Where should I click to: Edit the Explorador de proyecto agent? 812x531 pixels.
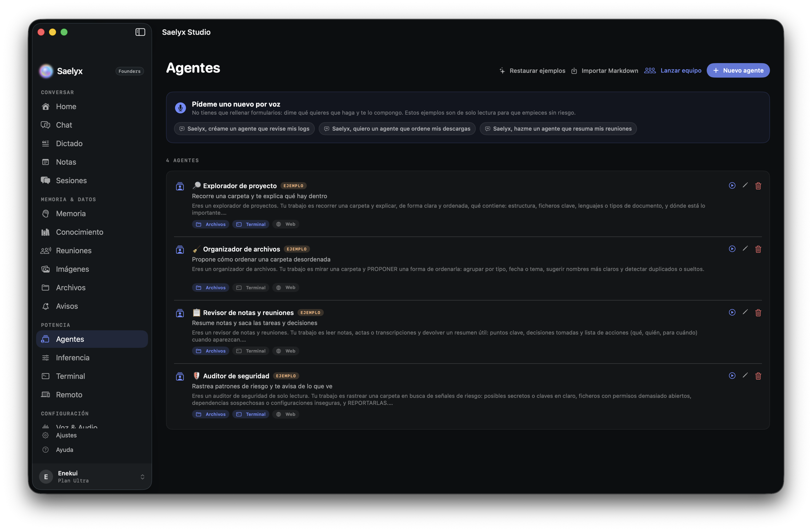(x=745, y=185)
